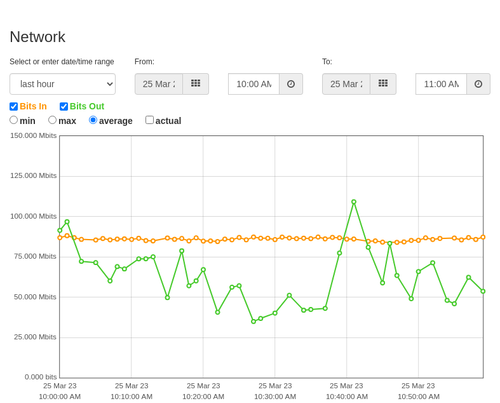Click the Network heading
Screen dimensions: 500x403
(37, 37)
